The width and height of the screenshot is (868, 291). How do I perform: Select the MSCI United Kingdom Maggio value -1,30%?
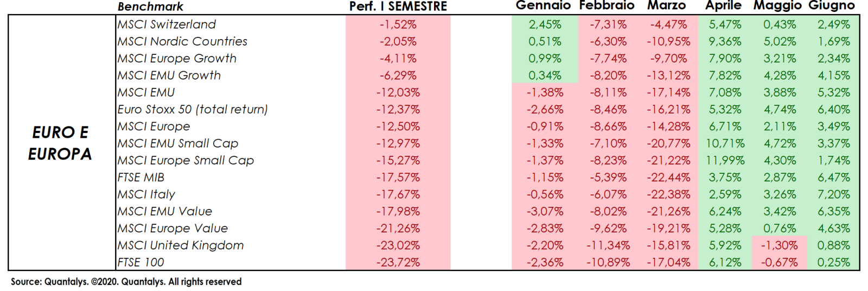[x=780, y=245]
